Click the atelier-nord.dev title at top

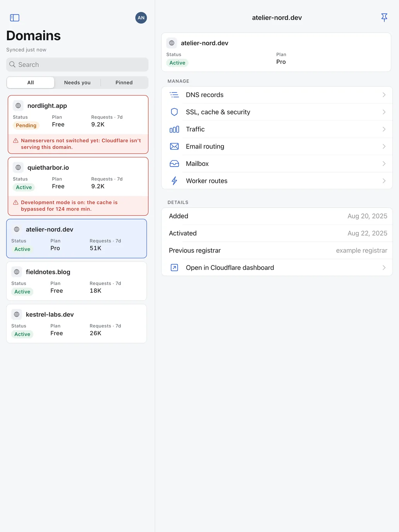[x=277, y=18]
